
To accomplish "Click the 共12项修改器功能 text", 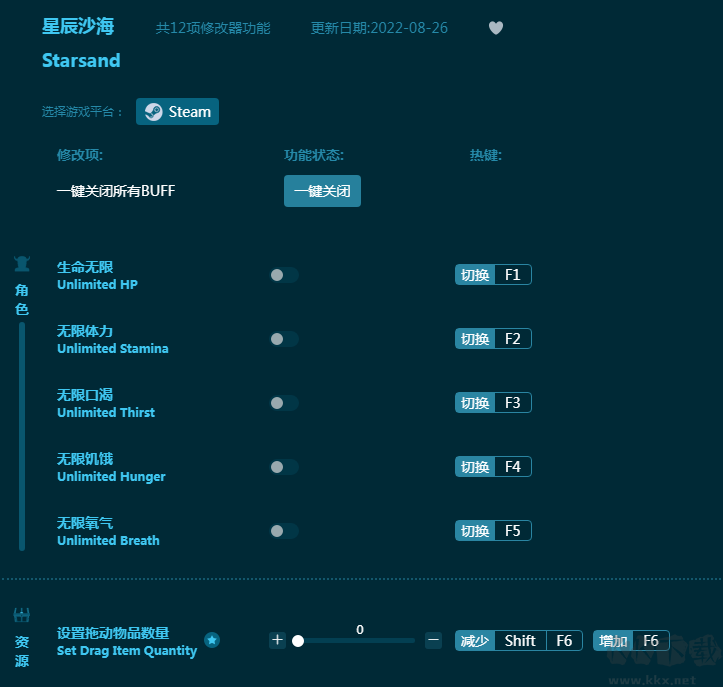I will [213, 28].
